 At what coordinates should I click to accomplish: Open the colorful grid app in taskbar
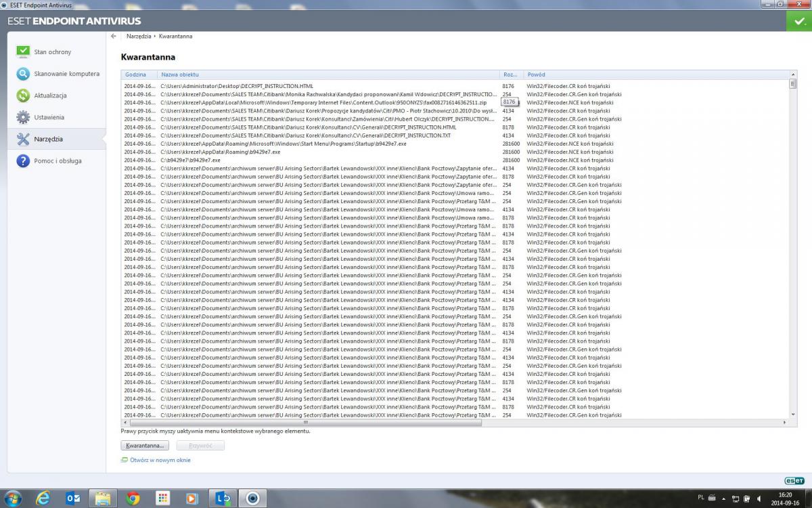pos(162,498)
